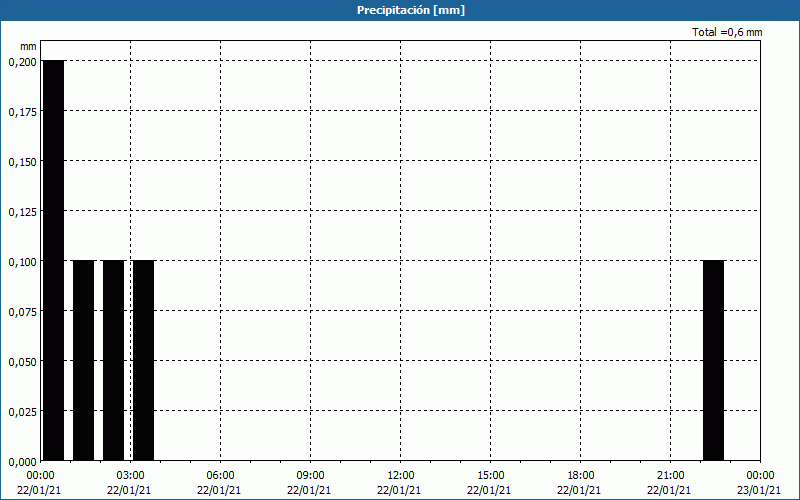The height and width of the screenshot is (500, 800).
Task: Click the 0,125 y-axis label
Action: click(22, 212)
